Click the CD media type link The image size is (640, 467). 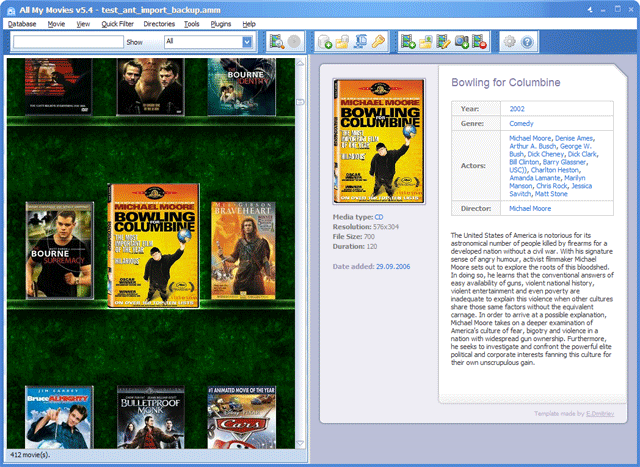tap(379, 217)
